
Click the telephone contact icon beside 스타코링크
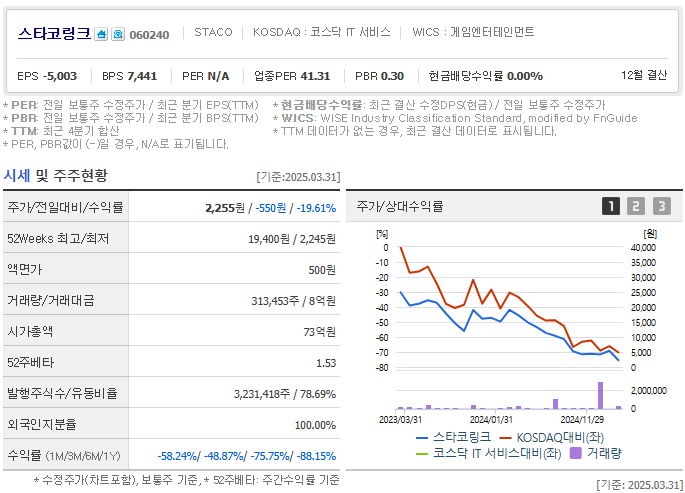(x=118, y=34)
